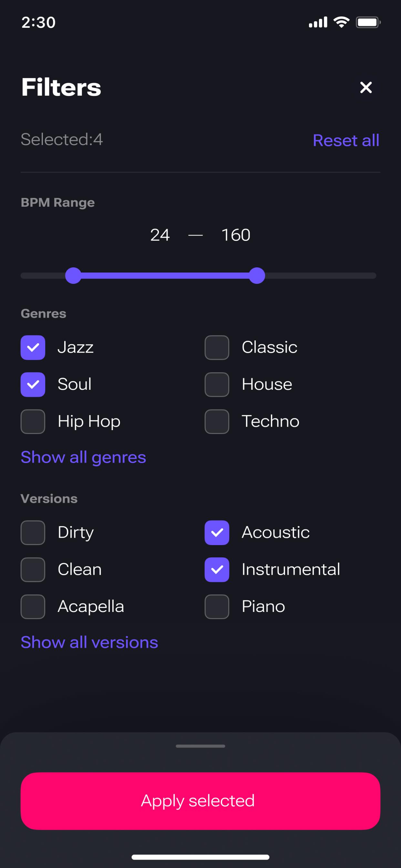The image size is (401, 868).
Task: Expand Show all versions
Action: click(89, 642)
